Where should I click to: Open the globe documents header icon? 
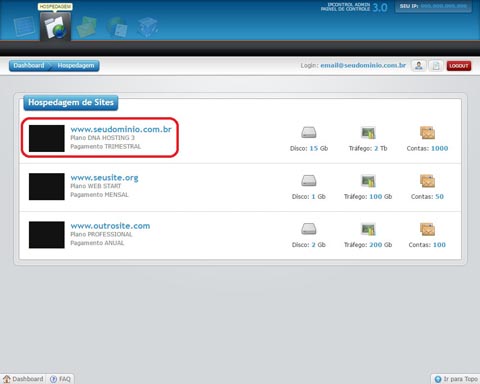pos(117,27)
